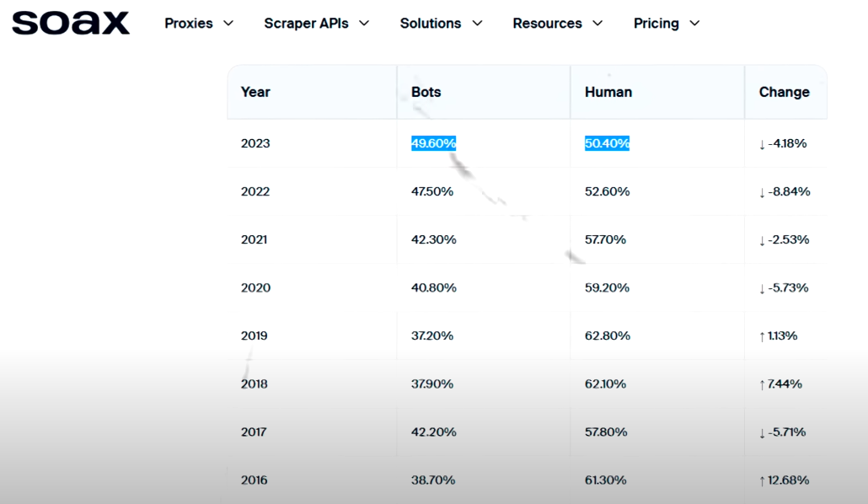
Task: Click the Bots column header
Action: (426, 92)
